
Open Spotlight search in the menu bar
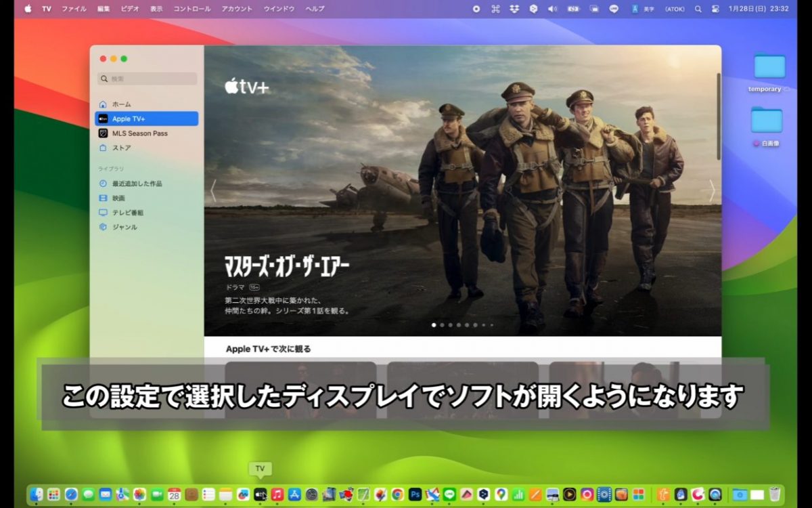(x=698, y=9)
